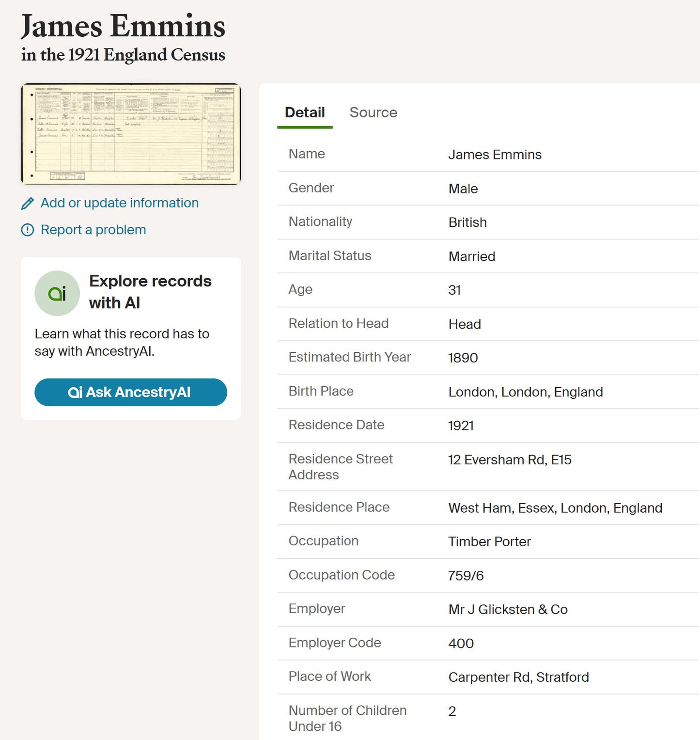Screen dimensions: 700x740
Task: Switch to the Source tab
Action: [x=373, y=112]
